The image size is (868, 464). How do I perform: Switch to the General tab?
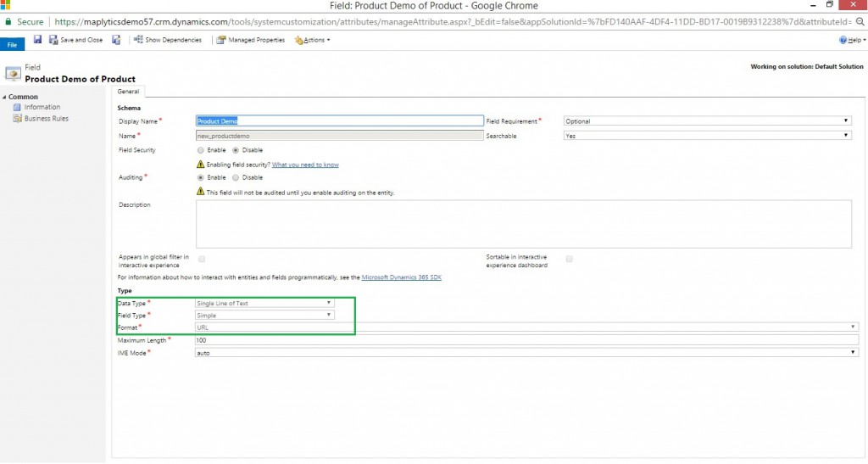coord(128,92)
